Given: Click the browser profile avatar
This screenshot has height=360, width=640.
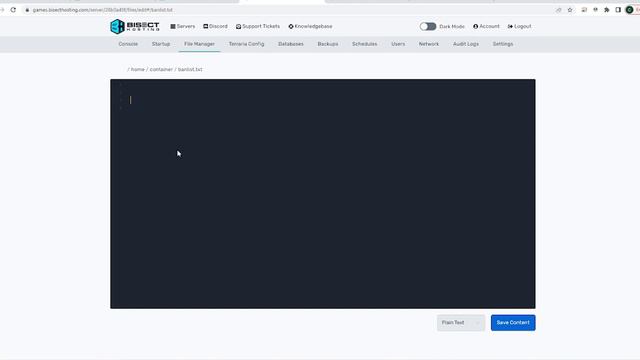Looking at the screenshot, I should tap(629, 10).
